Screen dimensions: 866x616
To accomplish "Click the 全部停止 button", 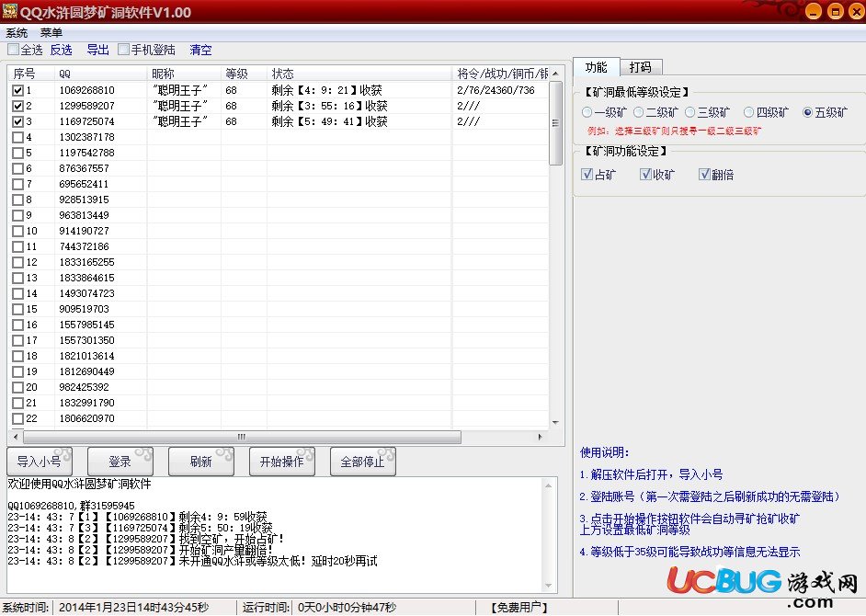I will click(362, 462).
